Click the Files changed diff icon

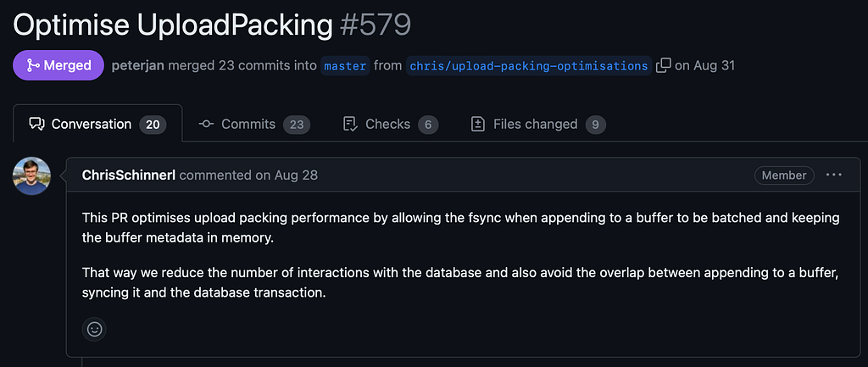coord(477,124)
